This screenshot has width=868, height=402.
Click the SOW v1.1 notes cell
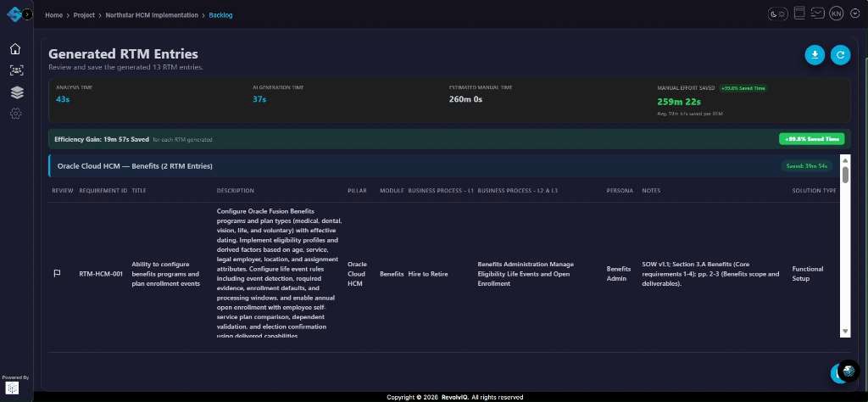(711, 274)
